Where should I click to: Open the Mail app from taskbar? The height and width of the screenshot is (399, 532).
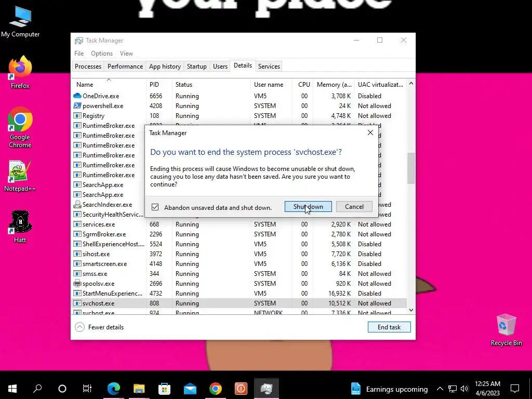click(190, 389)
